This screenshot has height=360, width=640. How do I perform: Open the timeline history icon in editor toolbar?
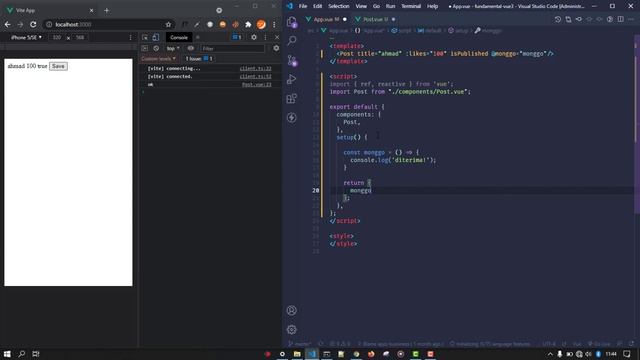pyautogui.click(x=558, y=19)
